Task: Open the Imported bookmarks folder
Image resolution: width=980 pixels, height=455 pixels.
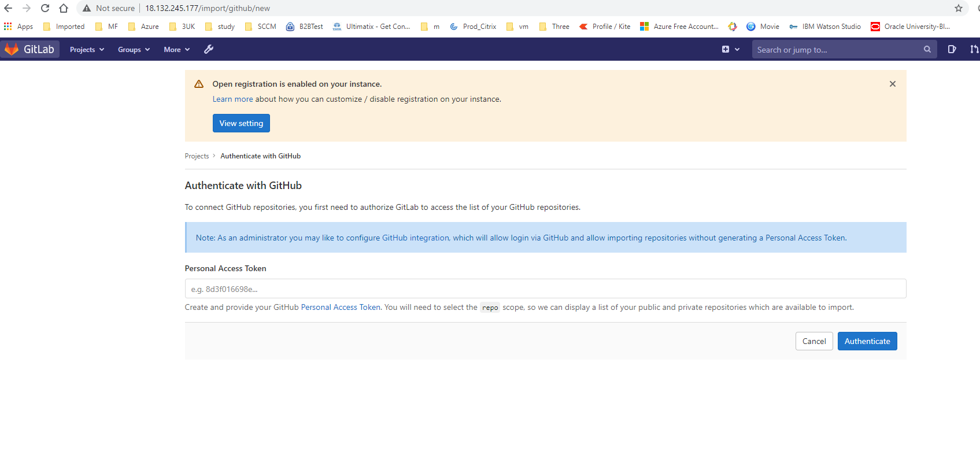Action: click(64, 27)
